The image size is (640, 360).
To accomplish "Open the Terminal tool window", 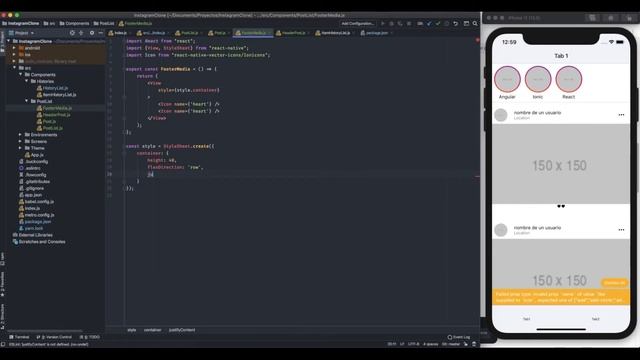I will click(19, 337).
